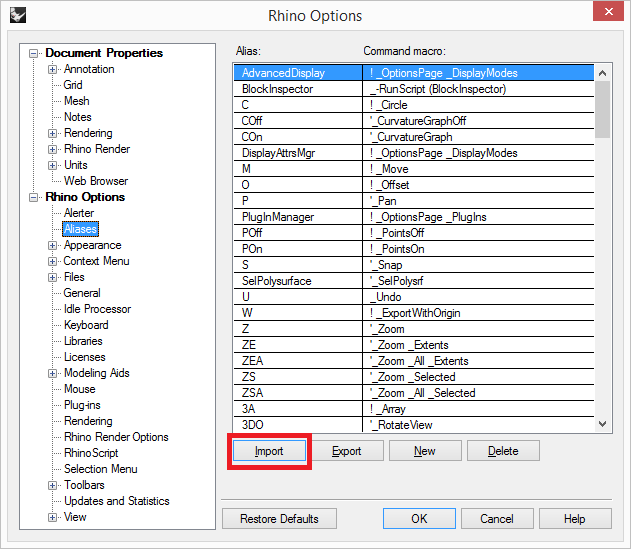Select the POn alias cell
The width and height of the screenshot is (631, 549).
click(298, 249)
